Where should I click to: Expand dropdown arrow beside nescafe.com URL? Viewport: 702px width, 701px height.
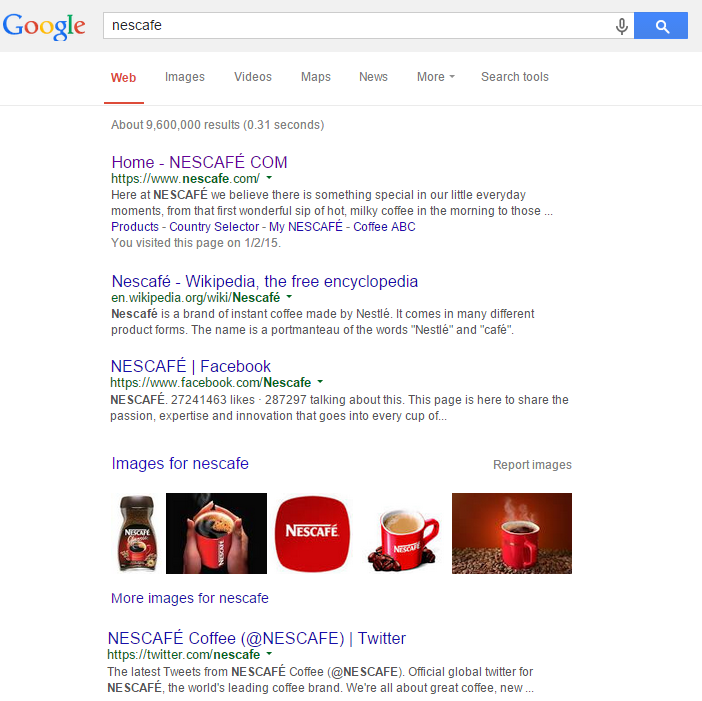coord(269,178)
